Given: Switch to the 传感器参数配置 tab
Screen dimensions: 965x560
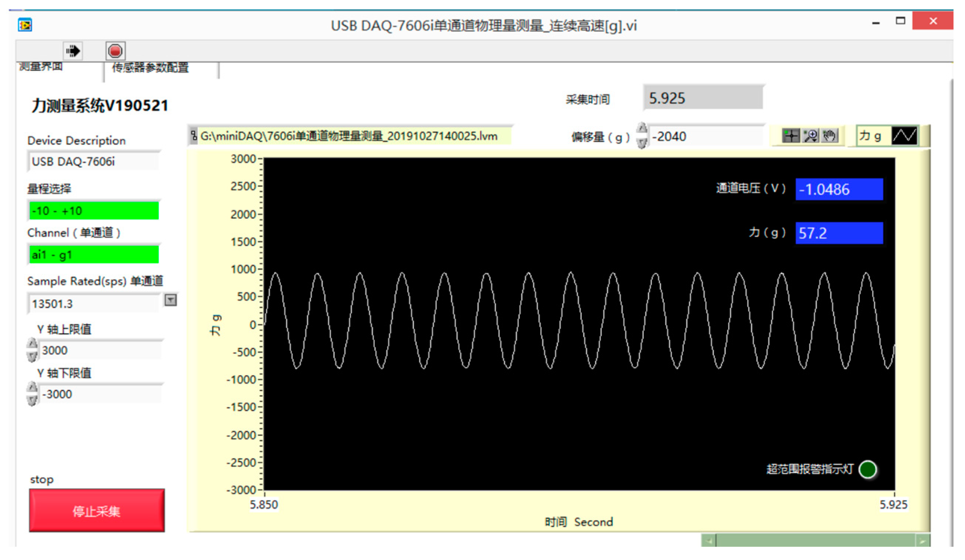Looking at the screenshot, I should pos(150,68).
